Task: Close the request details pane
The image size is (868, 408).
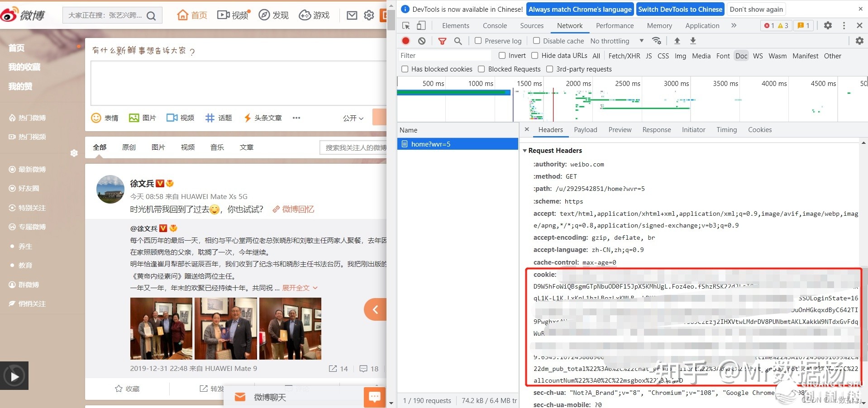Action: tap(527, 129)
